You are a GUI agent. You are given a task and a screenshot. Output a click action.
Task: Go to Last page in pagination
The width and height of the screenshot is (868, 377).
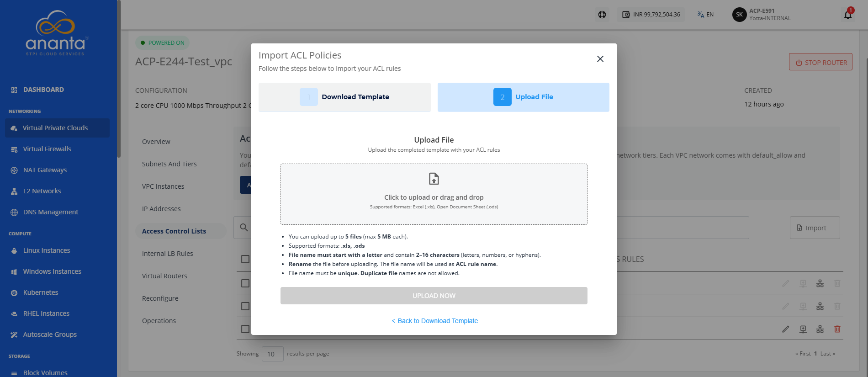[x=827, y=354]
